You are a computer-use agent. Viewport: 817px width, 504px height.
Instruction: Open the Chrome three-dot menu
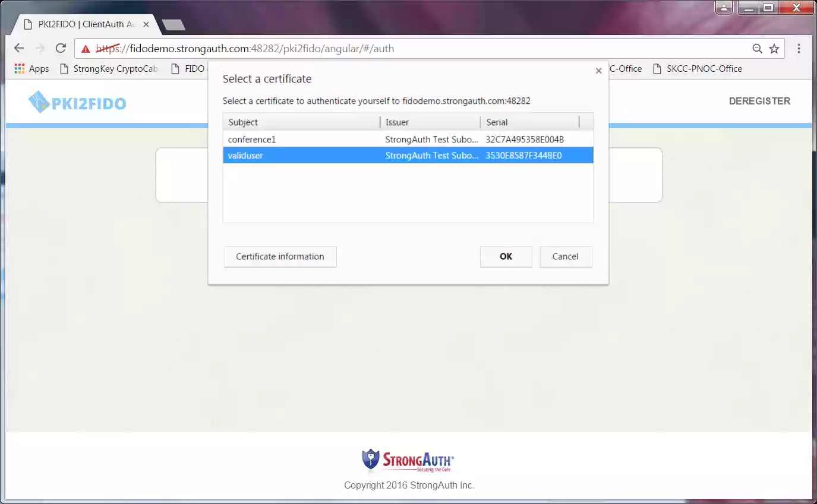tap(799, 48)
